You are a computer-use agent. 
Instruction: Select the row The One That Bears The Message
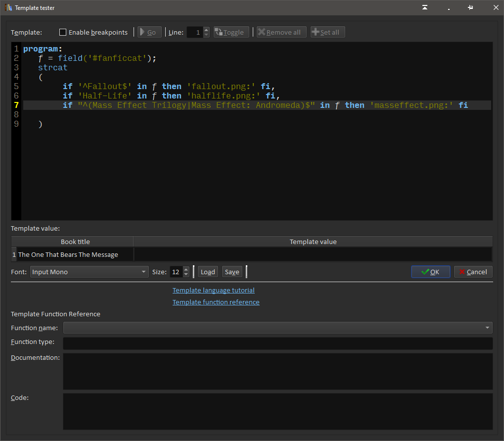(68, 254)
